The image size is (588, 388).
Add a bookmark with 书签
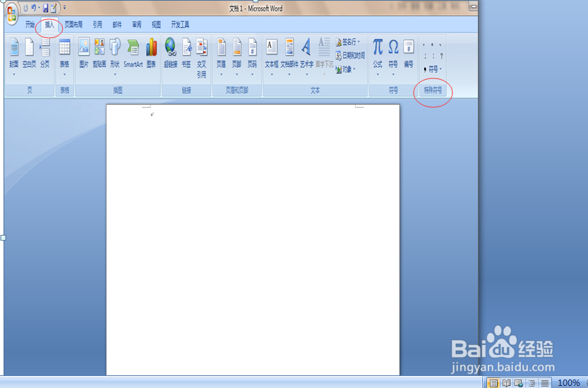[x=186, y=52]
